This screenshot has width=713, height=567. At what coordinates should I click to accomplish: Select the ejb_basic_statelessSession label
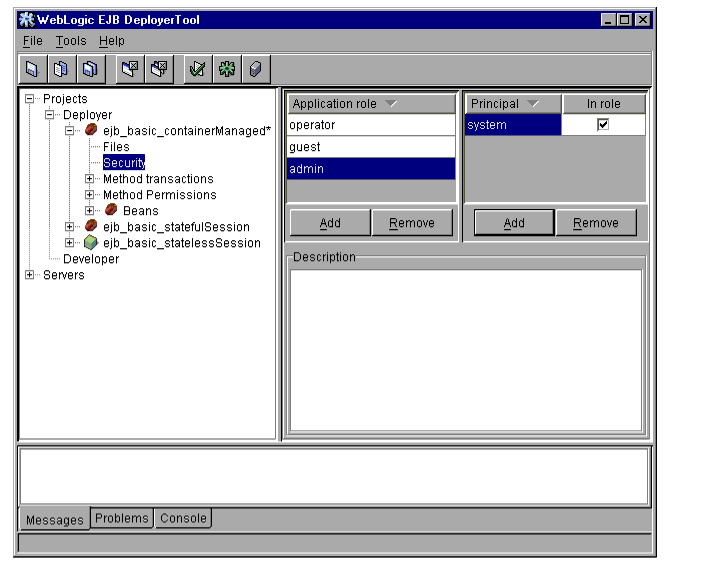(182, 243)
